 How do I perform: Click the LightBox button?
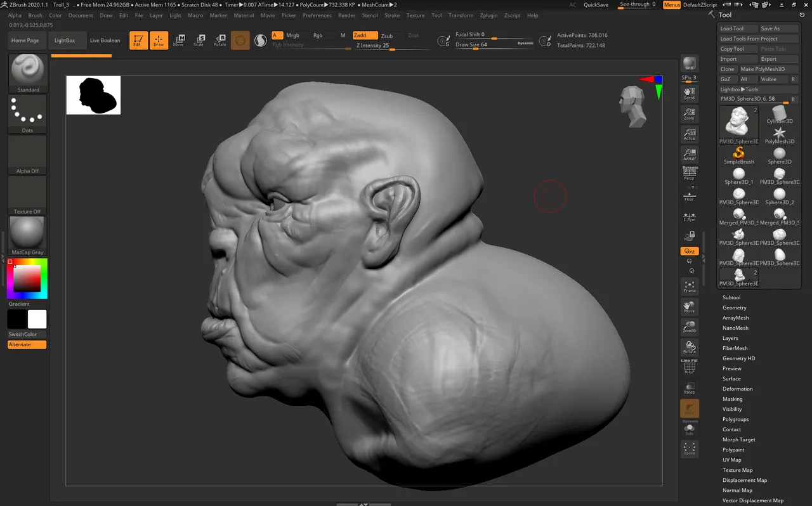pyautogui.click(x=65, y=41)
